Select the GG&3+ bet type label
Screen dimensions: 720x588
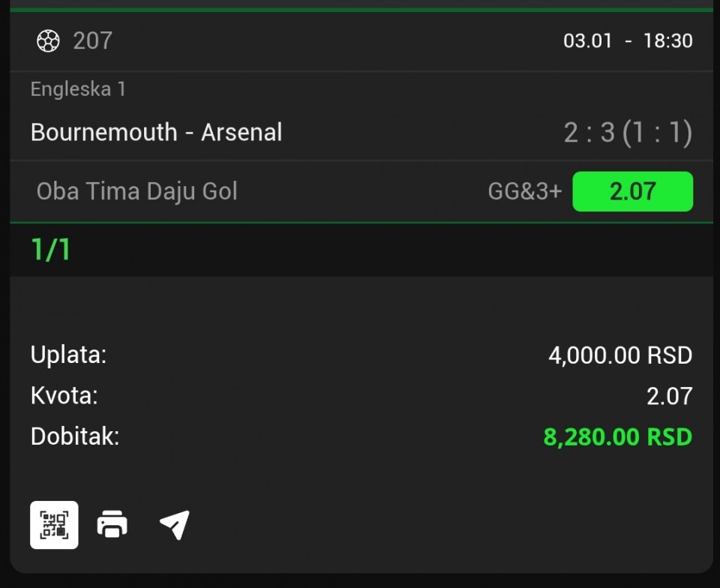pos(524,191)
